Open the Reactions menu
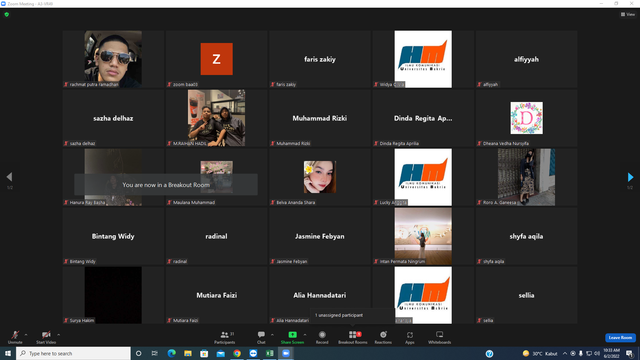This screenshot has width=640, height=360. pyautogui.click(x=383, y=337)
